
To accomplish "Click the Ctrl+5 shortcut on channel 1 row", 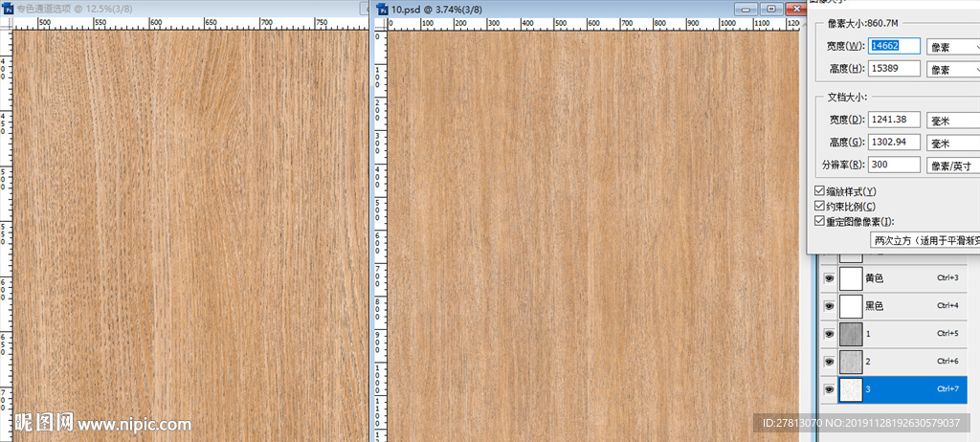I will [x=947, y=334].
